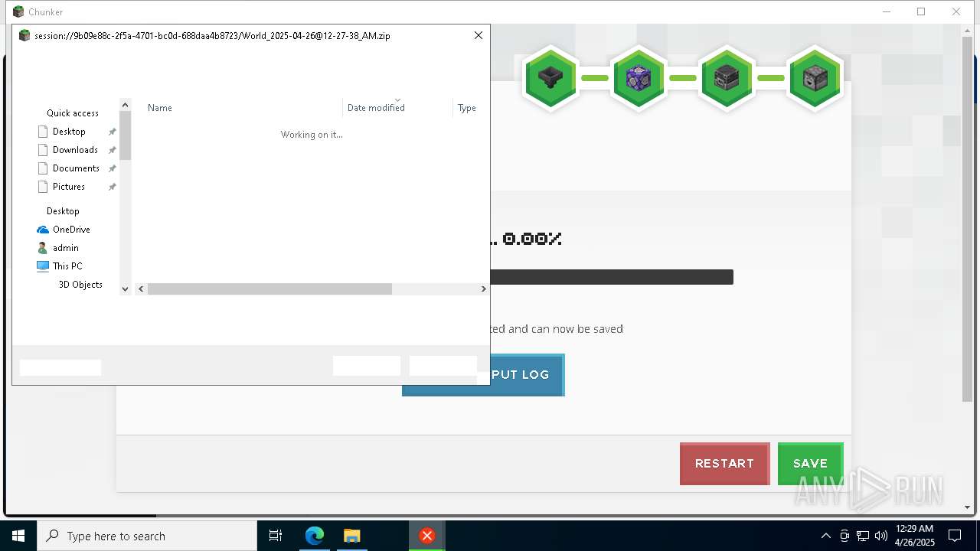This screenshot has width=980, height=551.
Task: Click the hopper step hexagon icon
Action: 550,78
